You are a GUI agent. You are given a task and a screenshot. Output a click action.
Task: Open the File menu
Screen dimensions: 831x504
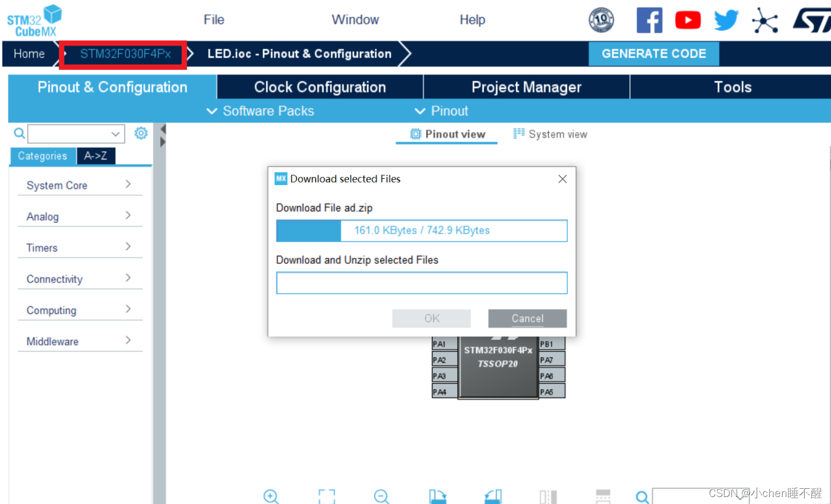tap(214, 20)
